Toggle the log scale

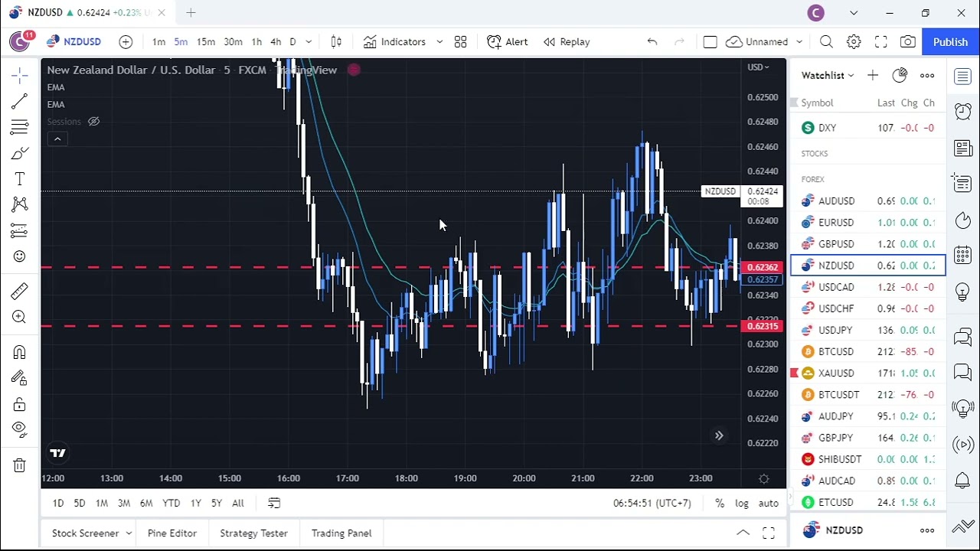[x=742, y=503]
